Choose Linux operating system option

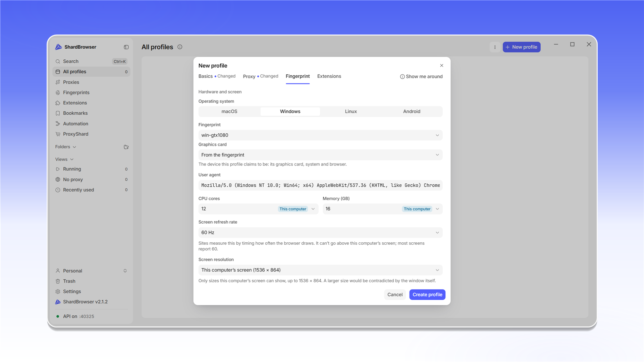[351, 112]
